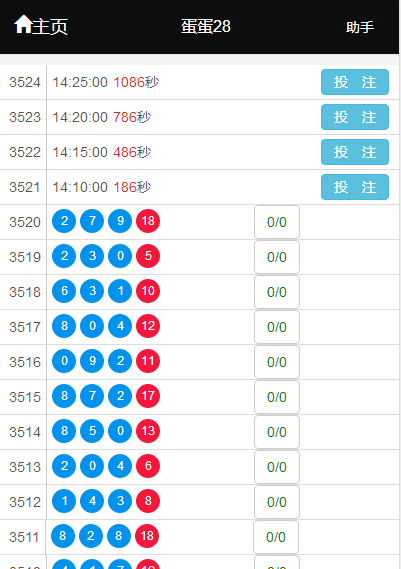401x569 pixels.
Task: Click the red result ball 11 in round 3516
Action: pos(148,361)
